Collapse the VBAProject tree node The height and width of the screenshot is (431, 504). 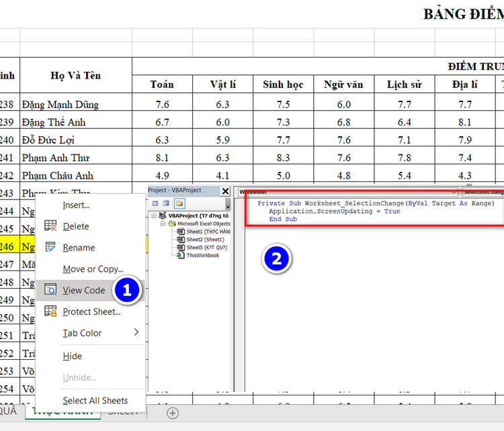coord(154,215)
